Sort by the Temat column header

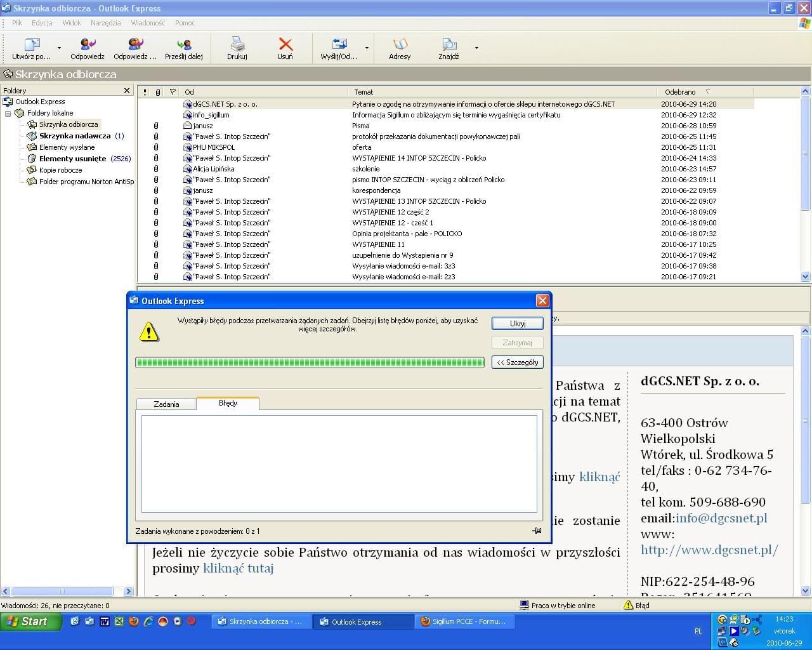(503, 92)
